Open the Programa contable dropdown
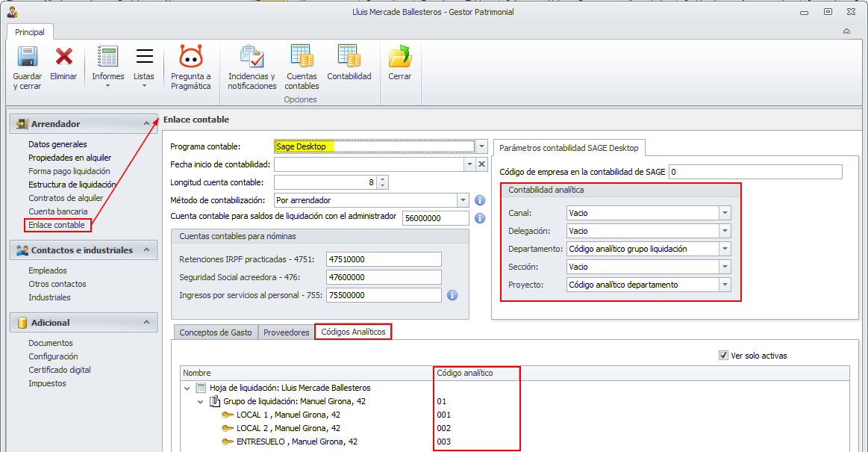Viewport: 868px width, 452px height. pyautogui.click(x=482, y=146)
